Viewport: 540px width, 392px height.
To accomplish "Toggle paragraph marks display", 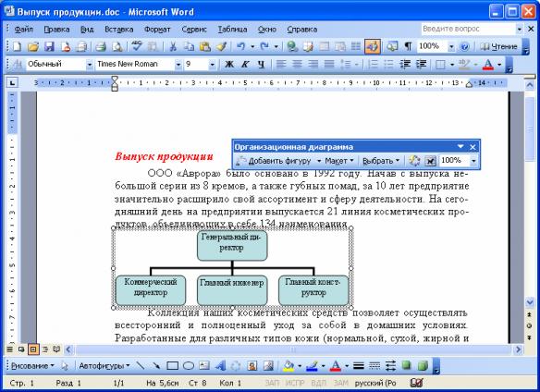I will pos(408,46).
